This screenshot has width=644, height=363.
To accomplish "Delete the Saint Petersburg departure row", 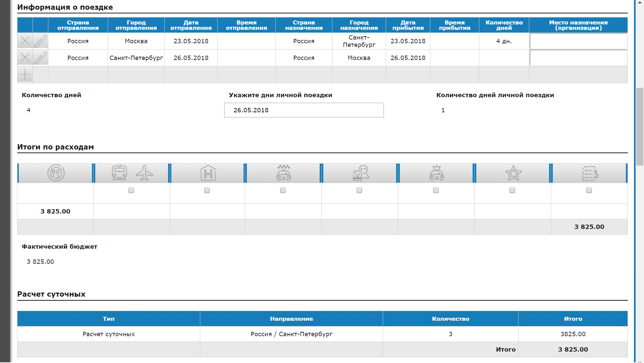I will (25, 58).
